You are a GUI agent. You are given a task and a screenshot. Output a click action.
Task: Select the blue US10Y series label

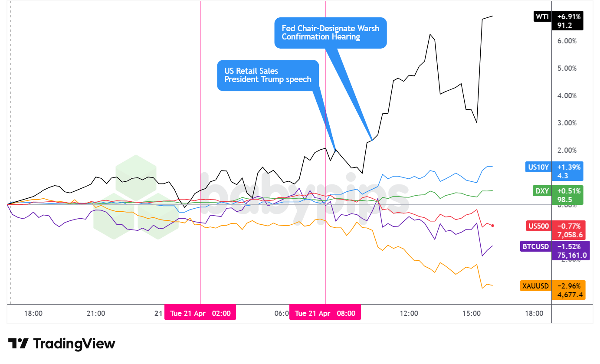click(x=538, y=167)
